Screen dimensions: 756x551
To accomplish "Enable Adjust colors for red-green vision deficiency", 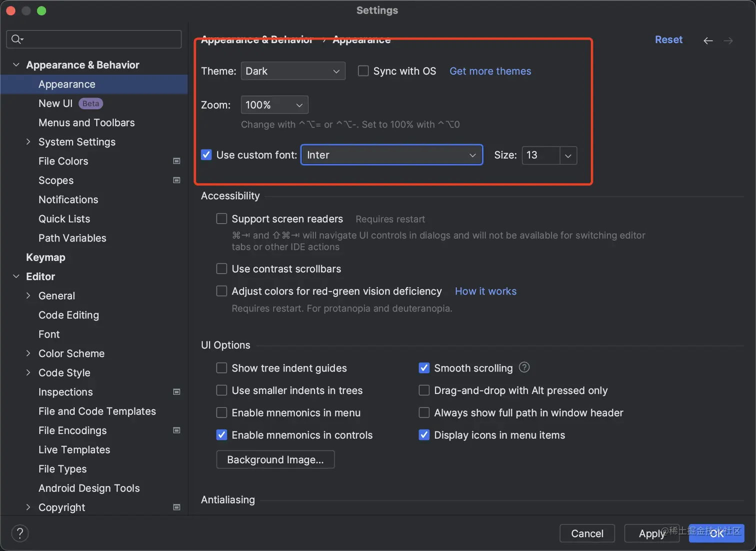I will (221, 291).
